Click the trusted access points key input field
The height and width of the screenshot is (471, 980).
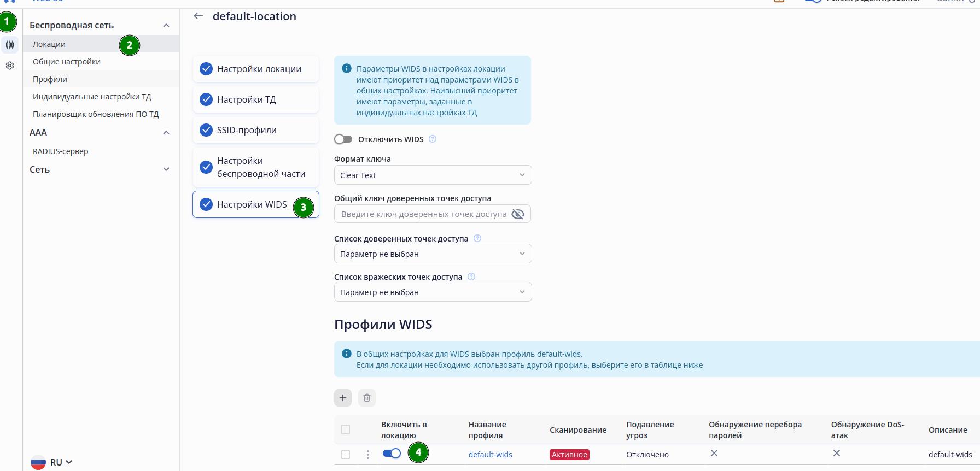[x=423, y=214]
